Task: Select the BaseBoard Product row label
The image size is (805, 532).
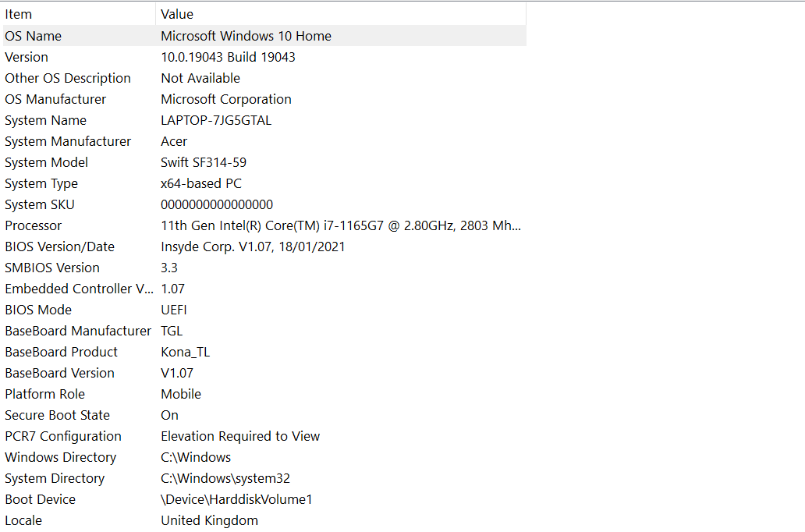Action: tap(61, 352)
